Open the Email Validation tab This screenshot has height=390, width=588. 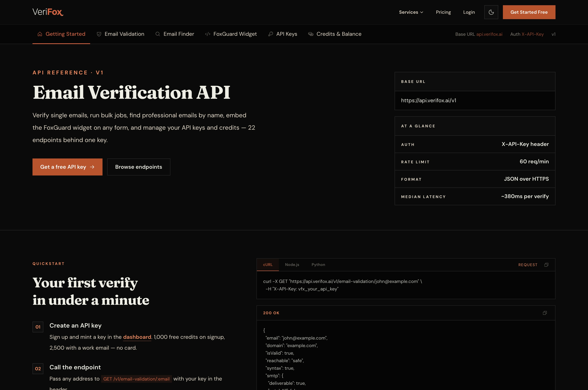click(121, 34)
